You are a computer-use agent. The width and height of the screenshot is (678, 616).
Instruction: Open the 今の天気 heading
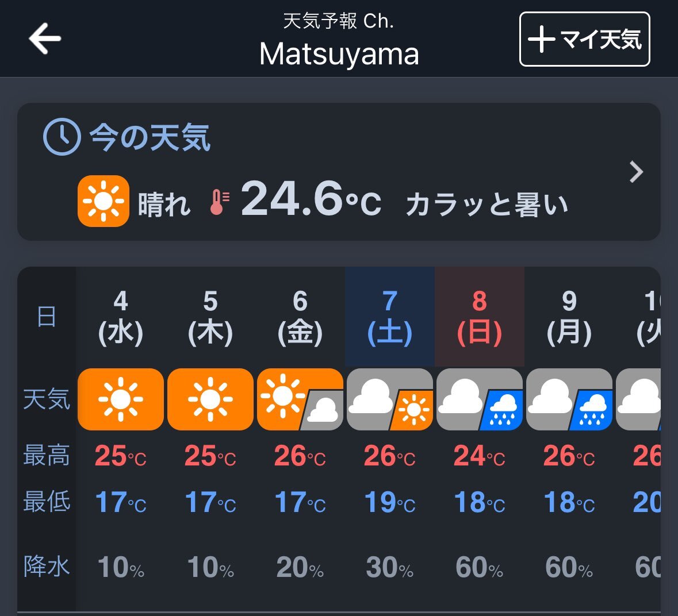point(150,137)
